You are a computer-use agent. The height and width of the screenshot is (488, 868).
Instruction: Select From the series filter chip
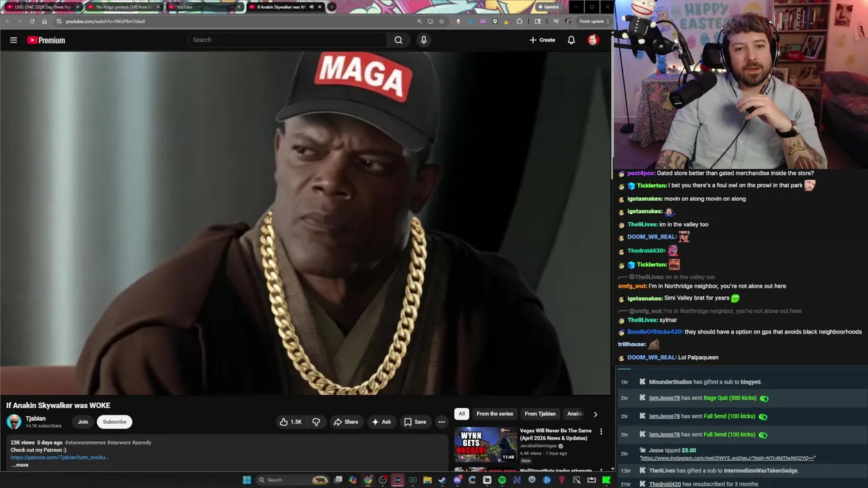(494, 414)
